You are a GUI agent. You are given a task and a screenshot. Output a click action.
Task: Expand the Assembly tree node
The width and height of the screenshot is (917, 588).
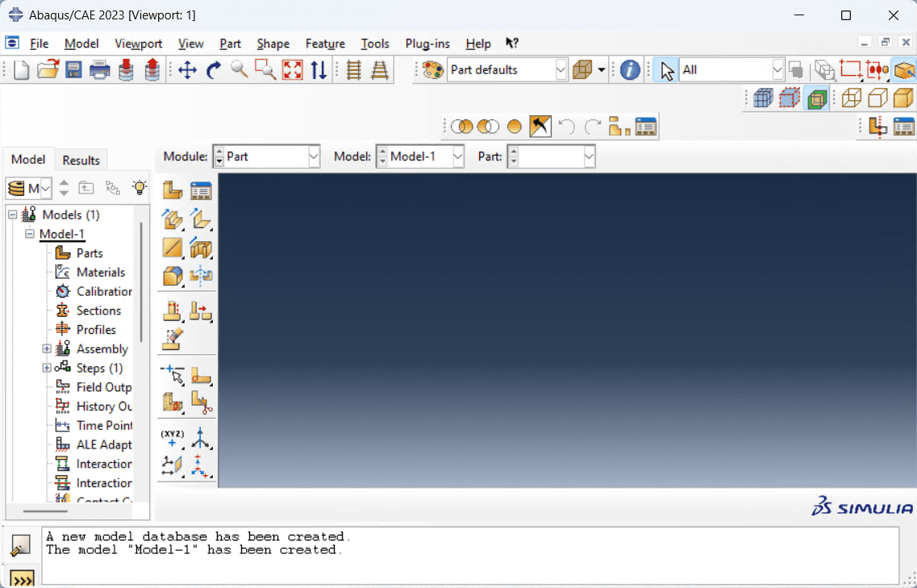[x=47, y=348]
